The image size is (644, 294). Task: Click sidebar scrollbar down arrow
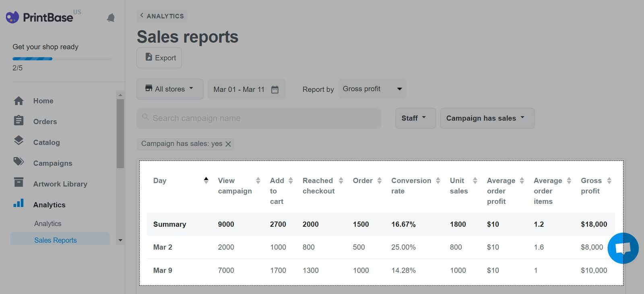(120, 240)
